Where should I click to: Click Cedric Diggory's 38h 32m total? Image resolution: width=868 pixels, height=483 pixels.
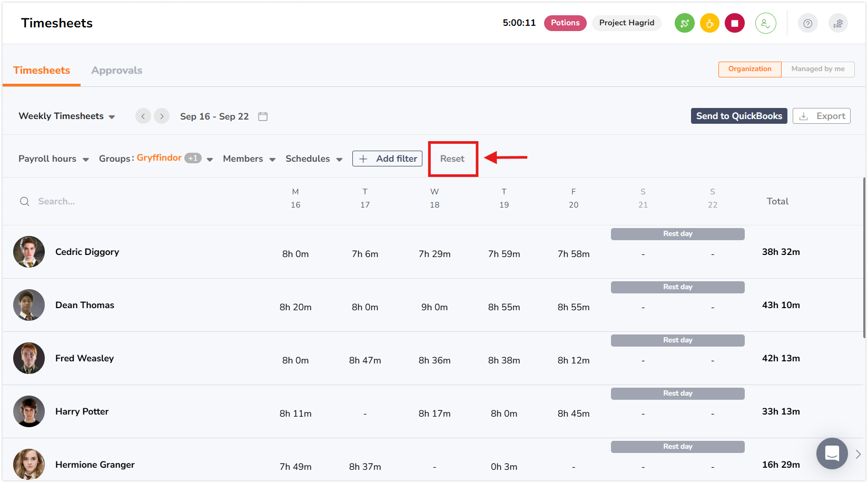pos(781,252)
